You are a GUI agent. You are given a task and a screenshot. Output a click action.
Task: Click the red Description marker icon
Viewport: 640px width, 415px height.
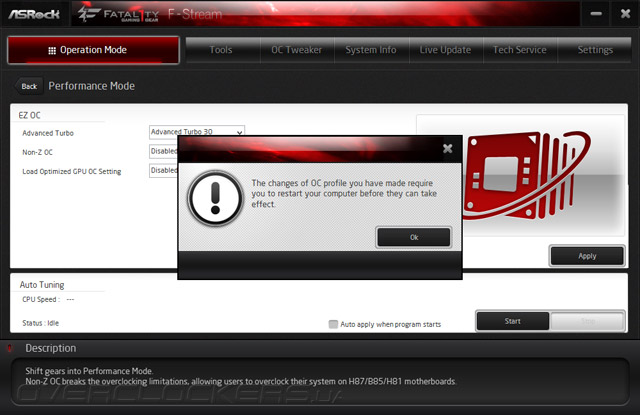click(x=9, y=348)
